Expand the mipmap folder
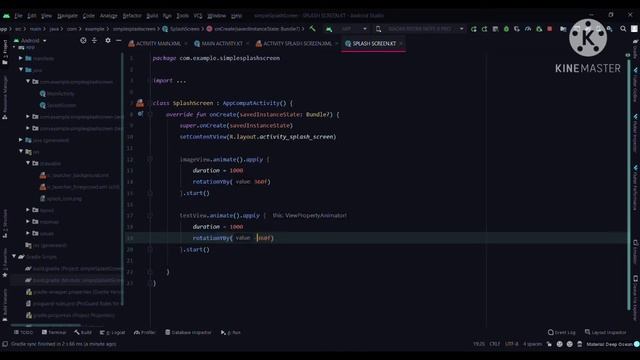This screenshot has height=360, width=640. 28,222
